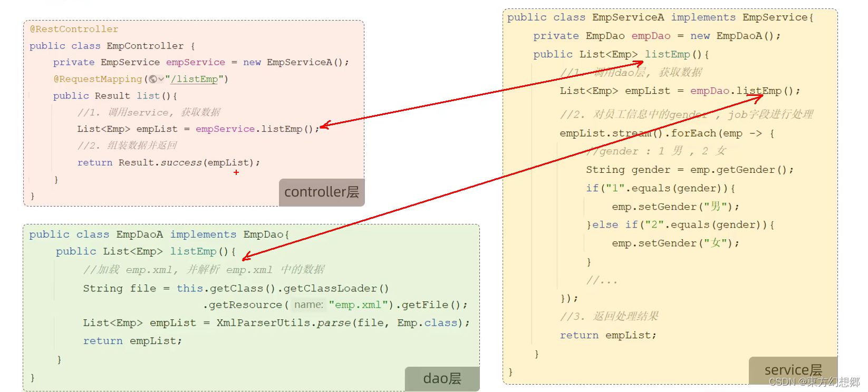Click the "name:" parameter hint
The width and height of the screenshot is (868, 392).
(308, 305)
